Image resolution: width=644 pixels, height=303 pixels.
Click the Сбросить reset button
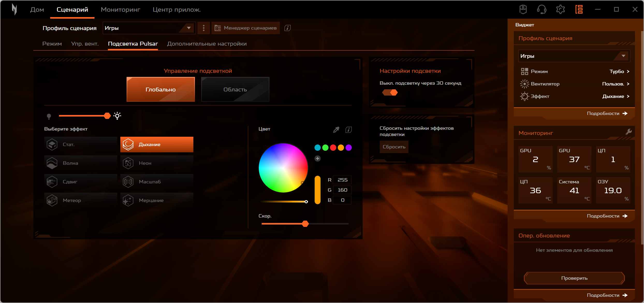[x=394, y=147]
